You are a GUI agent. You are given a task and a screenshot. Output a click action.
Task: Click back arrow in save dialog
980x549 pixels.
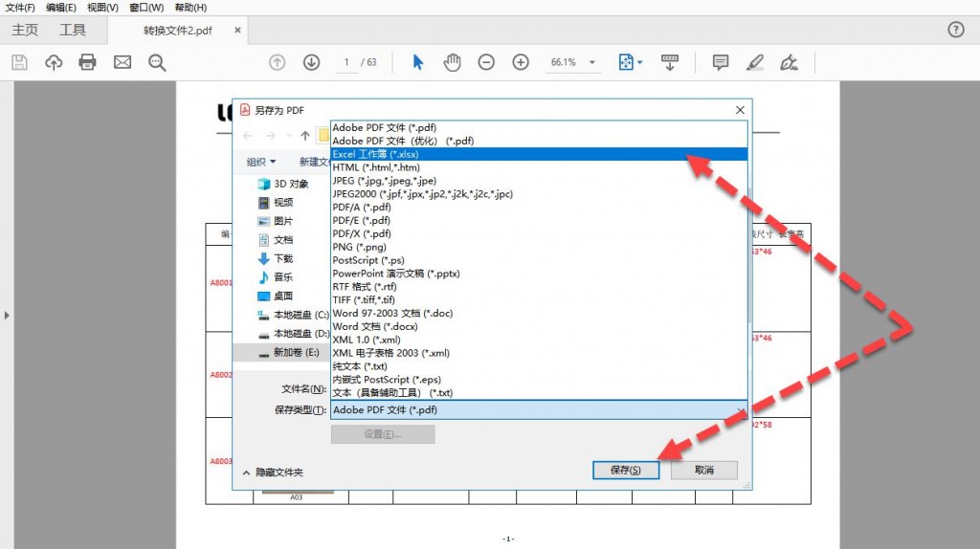pos(248,136)
